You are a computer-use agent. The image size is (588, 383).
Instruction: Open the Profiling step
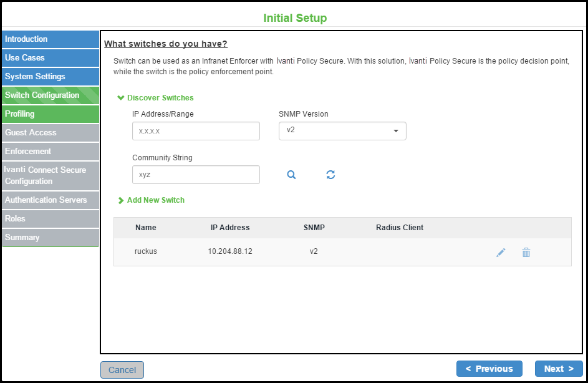click(50, 114)
